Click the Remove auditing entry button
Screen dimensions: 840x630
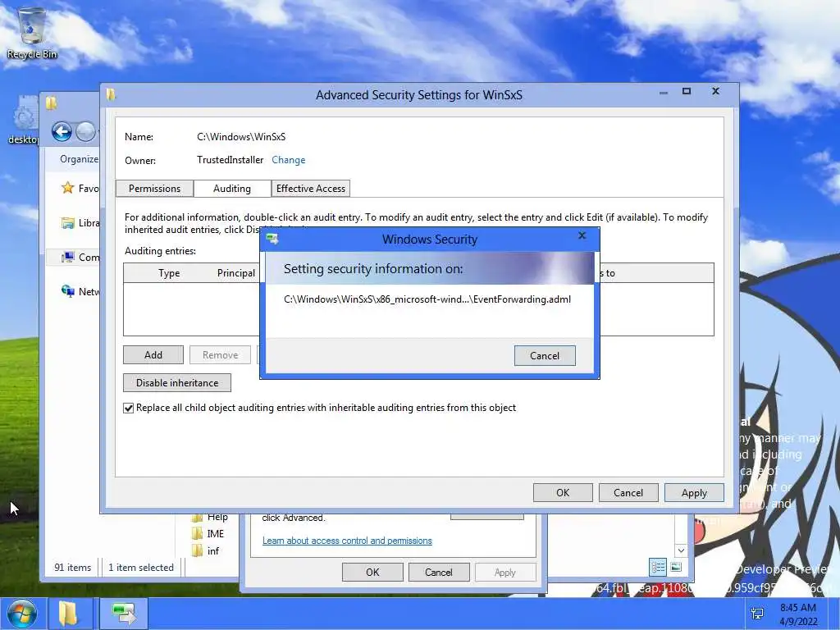pos(220,354)
